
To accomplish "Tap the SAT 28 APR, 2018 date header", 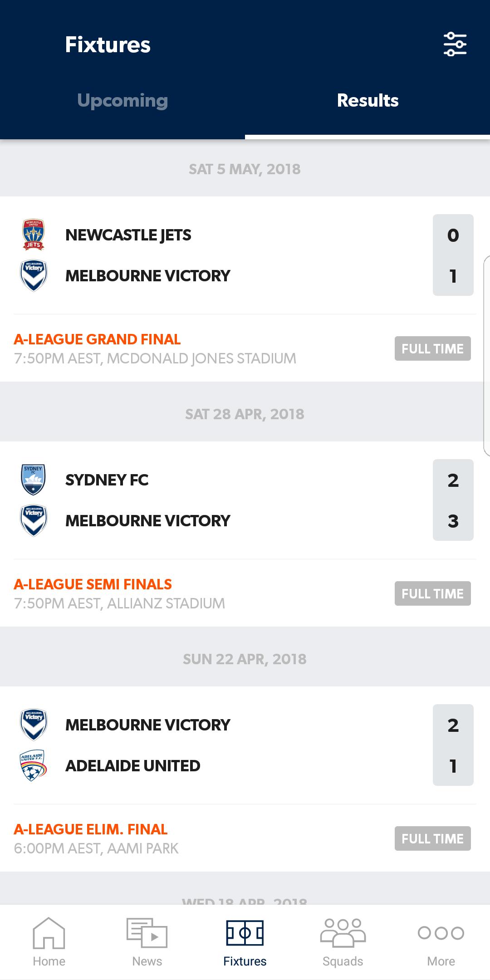I will pos(245,413).
